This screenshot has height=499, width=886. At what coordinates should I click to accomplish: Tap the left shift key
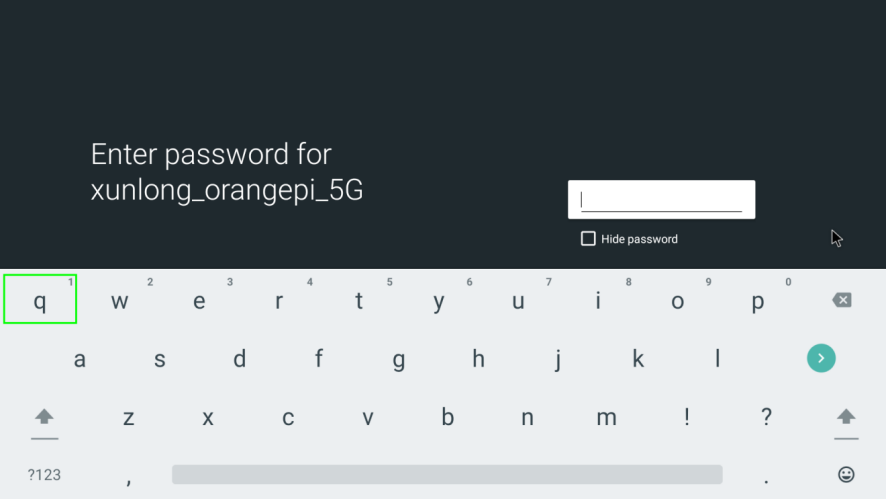point(44,423)
